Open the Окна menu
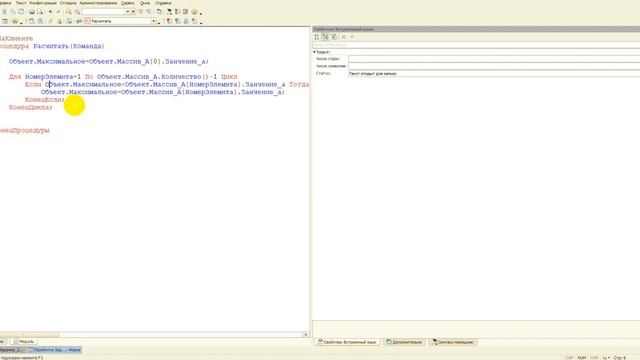The image size is (640, 360). pos(145,3)
